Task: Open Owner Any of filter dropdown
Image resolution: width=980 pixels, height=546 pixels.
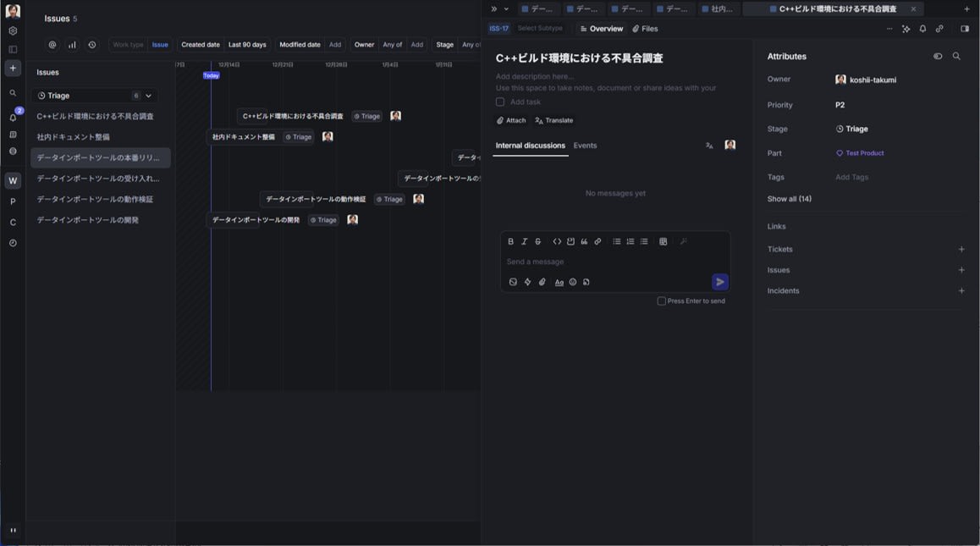Action: [393, 45]
